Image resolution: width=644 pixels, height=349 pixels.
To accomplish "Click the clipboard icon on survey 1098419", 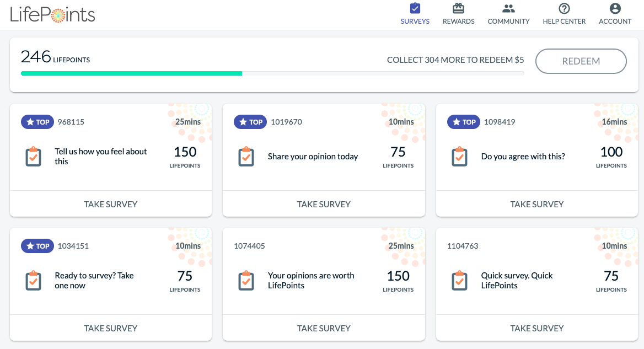I will (460, 157).
